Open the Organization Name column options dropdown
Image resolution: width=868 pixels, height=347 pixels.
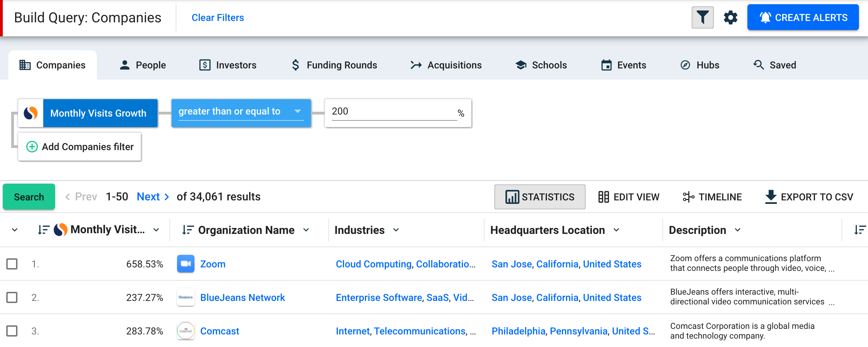tap(306, 230)
